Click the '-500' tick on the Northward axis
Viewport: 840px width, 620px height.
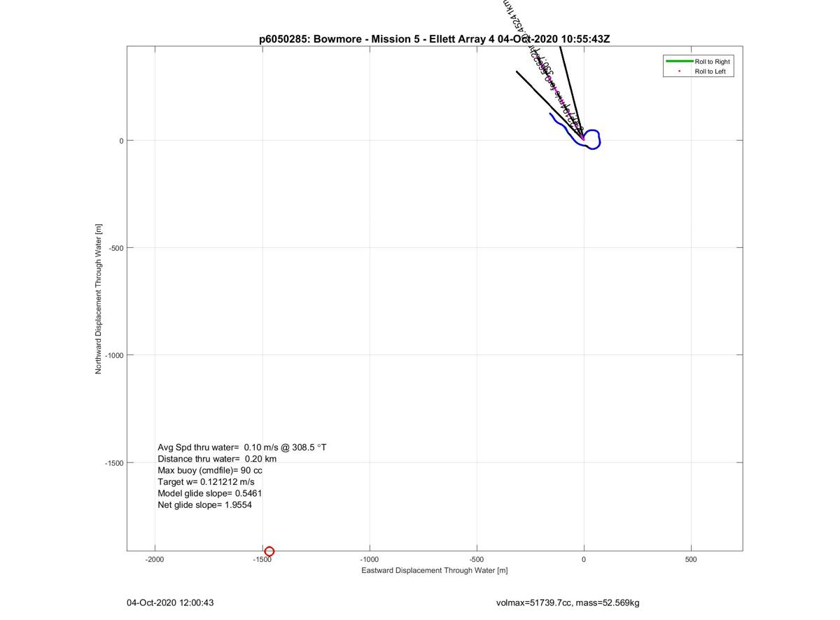[115, 248]
